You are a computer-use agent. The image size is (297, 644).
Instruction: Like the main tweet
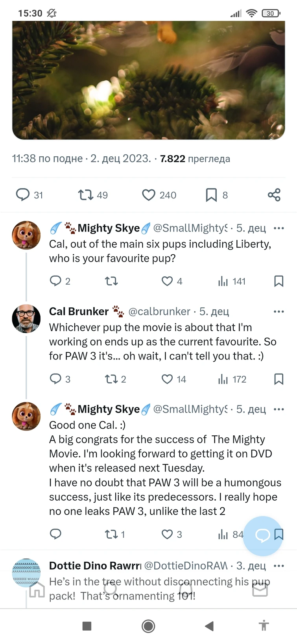[x=149, y=194]
